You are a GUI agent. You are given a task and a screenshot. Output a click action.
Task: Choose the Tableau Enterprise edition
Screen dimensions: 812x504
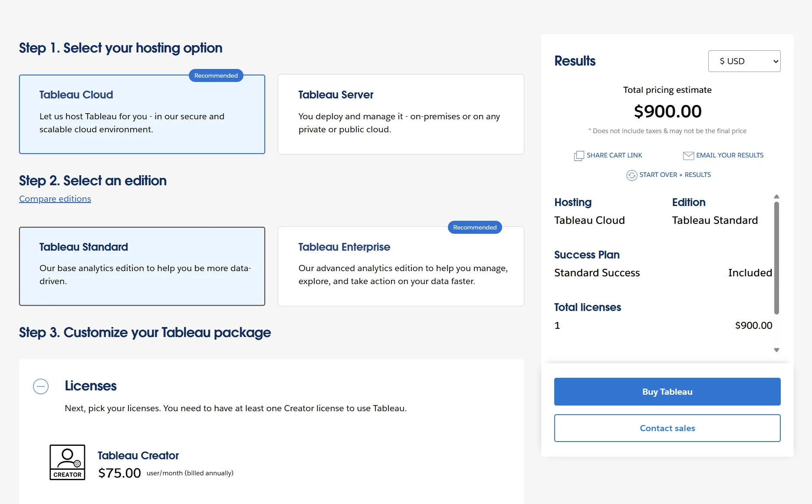(401, 266)
